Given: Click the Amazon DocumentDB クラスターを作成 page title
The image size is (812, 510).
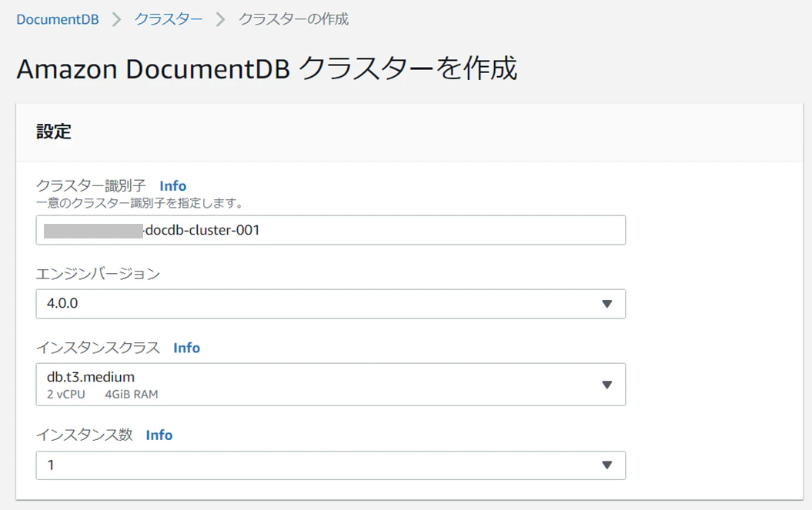Looking at the screenshot, I should tap(267, 68).
